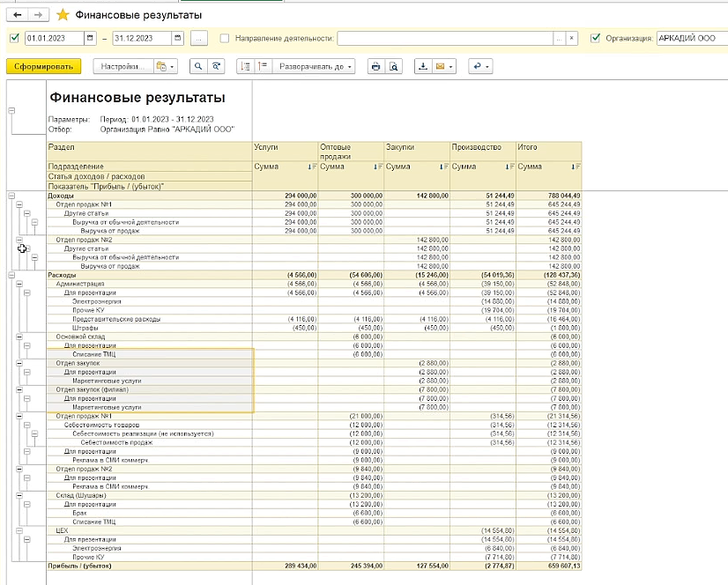Open the start date calendar picker
728x585 pixels.
pos(90,38)
